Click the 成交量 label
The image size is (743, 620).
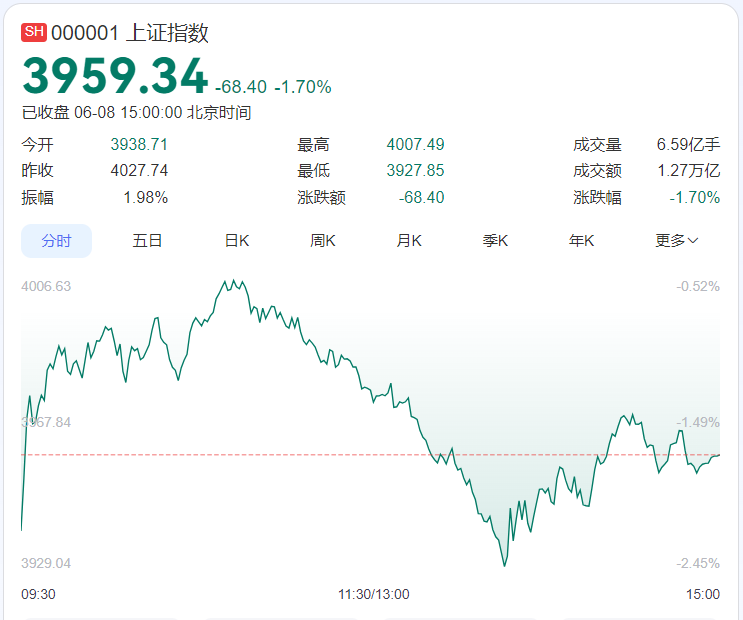pyautogui.click(x=597, y=144)
